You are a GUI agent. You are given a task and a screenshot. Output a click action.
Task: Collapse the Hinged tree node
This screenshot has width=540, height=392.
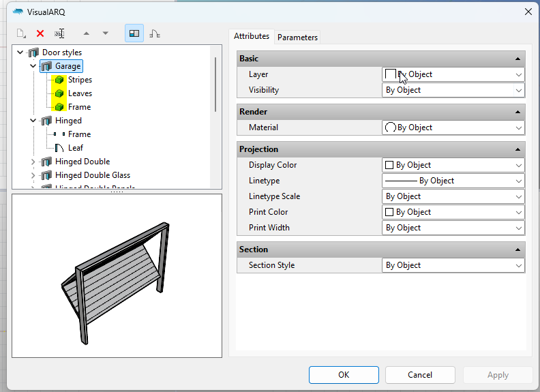click(33, 121)
